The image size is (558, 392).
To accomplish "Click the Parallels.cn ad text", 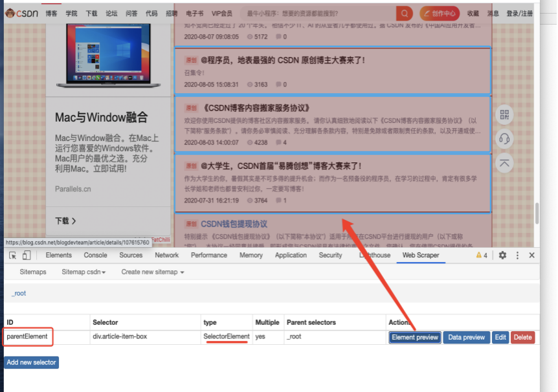I will coord(73,189).
